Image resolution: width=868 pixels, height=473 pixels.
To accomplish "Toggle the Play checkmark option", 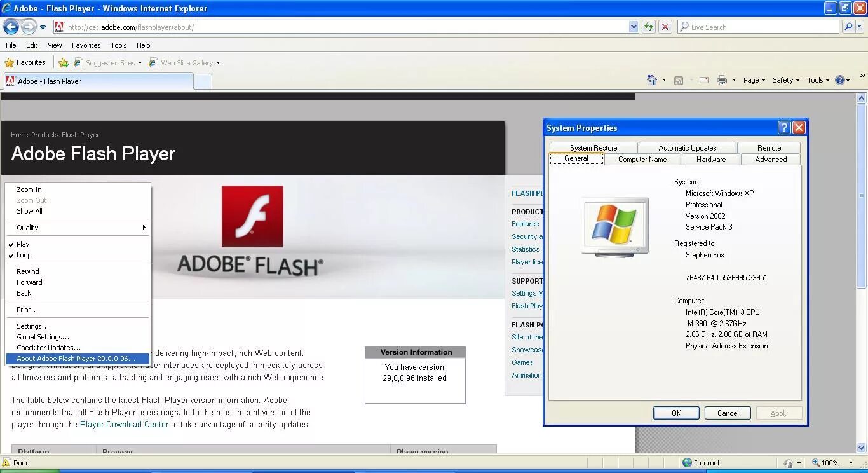I will point(78,244).
